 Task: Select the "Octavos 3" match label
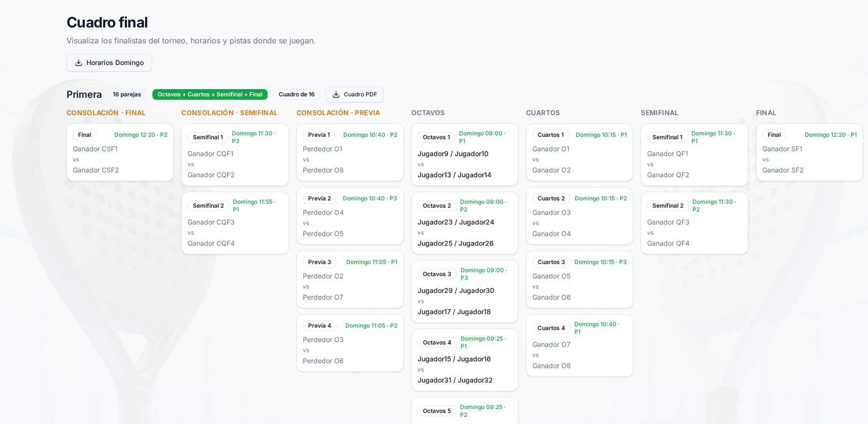[437, 274]
